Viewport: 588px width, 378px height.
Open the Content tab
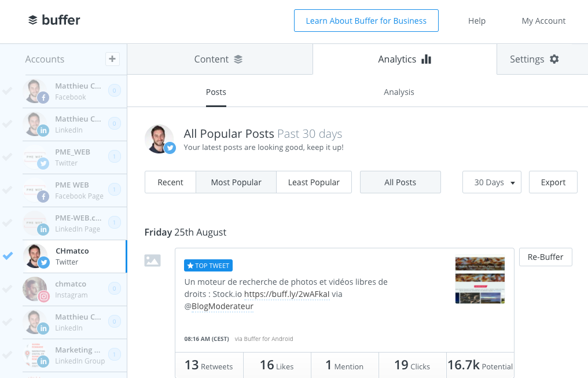point(220,59)
